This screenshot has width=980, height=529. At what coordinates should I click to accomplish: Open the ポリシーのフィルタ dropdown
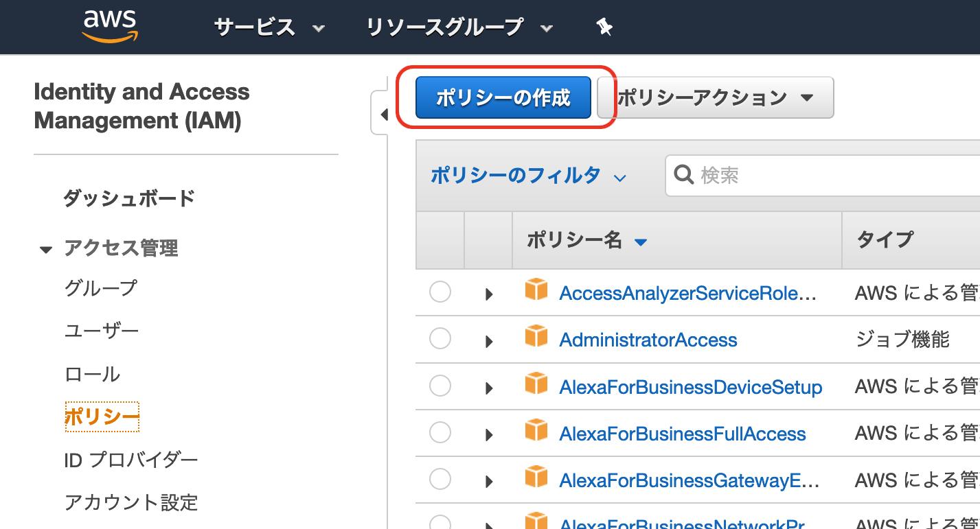tap(528, 176)
